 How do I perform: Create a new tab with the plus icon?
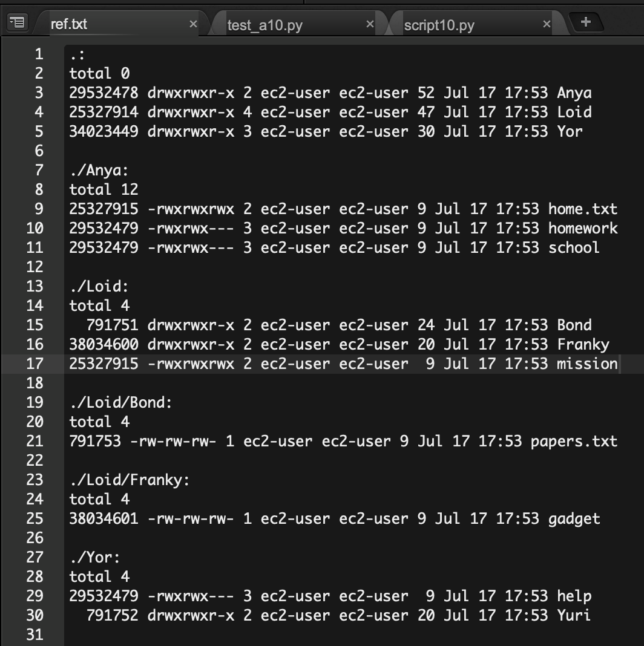pyautogui.click(x=586, y=22)
